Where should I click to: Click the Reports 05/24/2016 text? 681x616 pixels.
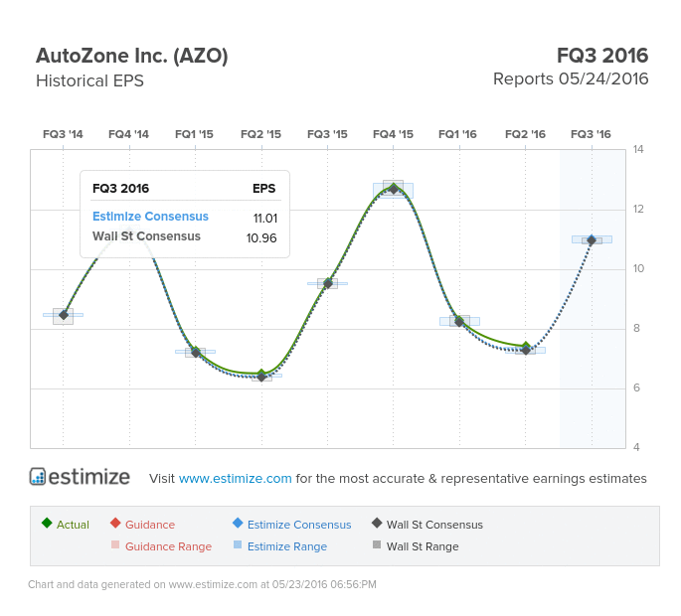pos(571,79)
